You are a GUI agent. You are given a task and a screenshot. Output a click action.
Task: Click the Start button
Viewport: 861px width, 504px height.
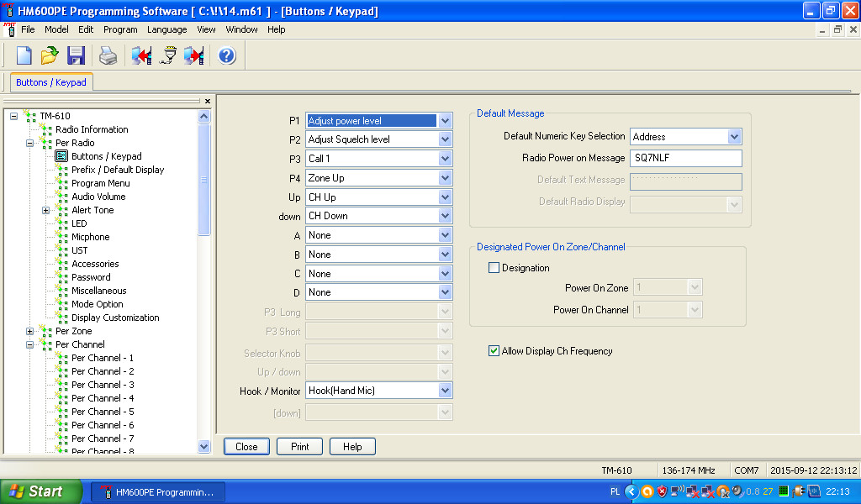[41, 491]
